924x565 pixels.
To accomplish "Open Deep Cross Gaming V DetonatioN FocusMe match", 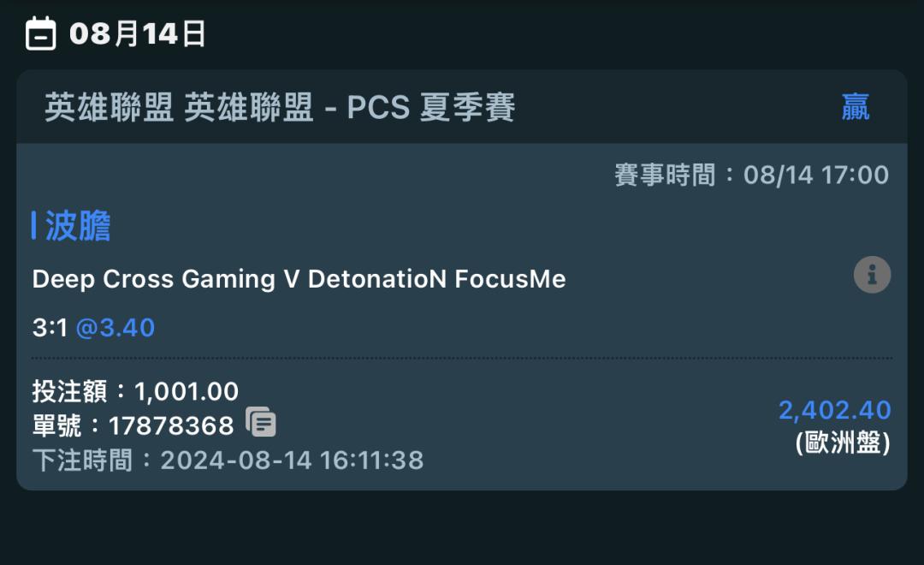I will (x=299, y=279).
